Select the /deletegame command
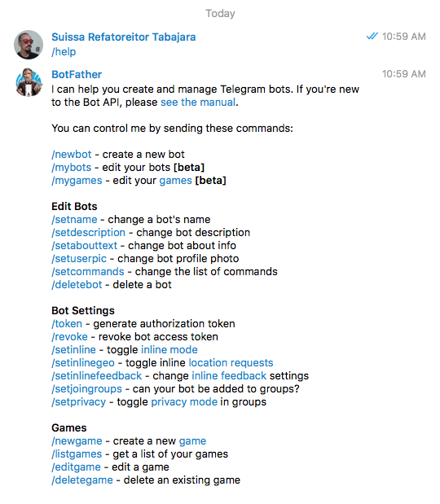 coord(82,480)
